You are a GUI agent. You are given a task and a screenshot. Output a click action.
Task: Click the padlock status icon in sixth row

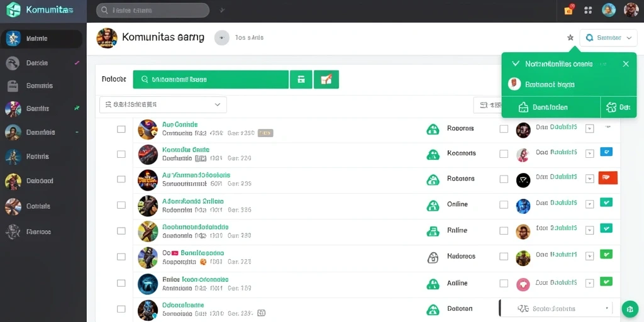click(433, 257)
